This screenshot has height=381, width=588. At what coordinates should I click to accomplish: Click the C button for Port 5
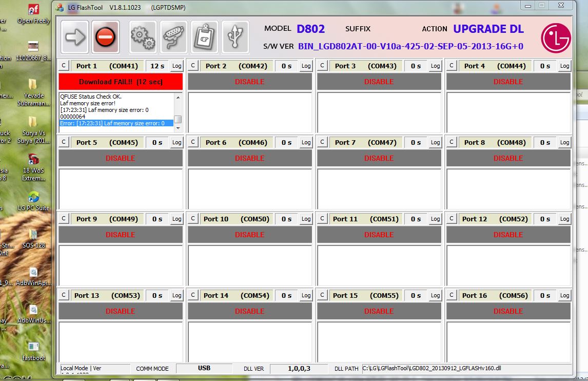[64, 142]
